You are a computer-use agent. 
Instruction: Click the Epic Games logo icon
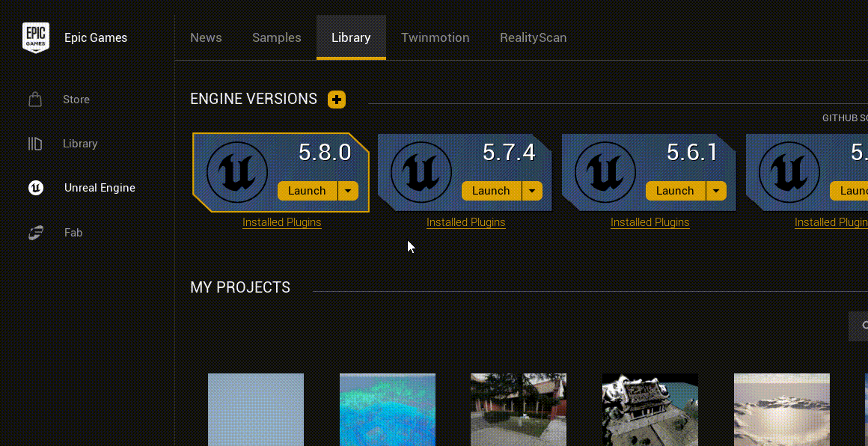point(36,37)
